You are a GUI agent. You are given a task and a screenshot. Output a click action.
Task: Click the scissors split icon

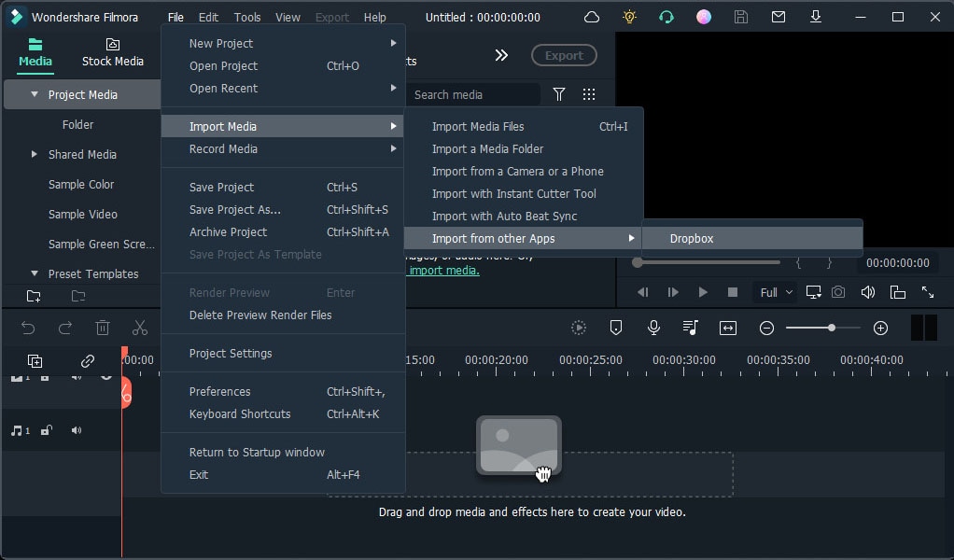(140, 328)
